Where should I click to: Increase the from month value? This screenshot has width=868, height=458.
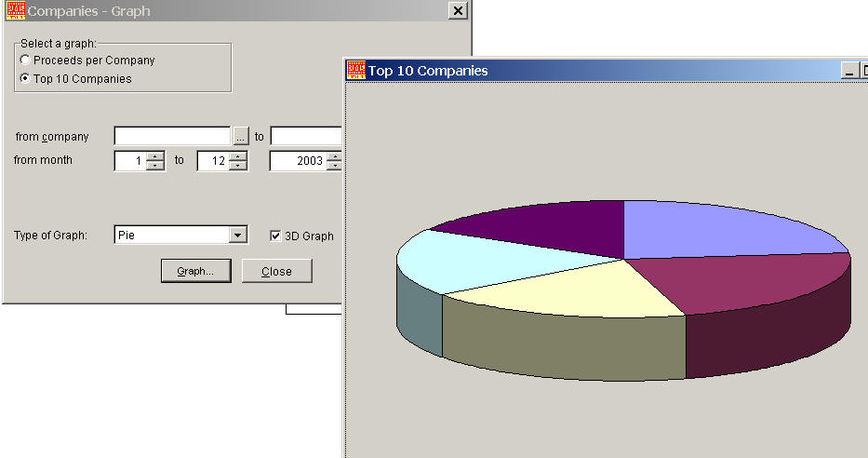point(156,156)
